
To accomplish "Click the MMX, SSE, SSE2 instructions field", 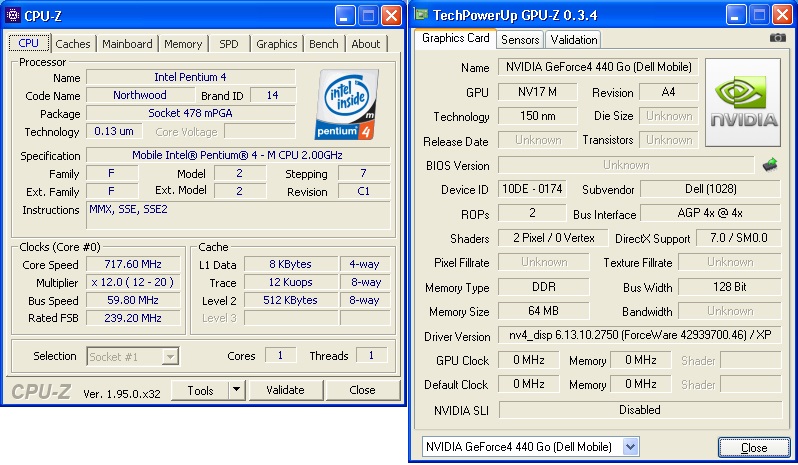I will point(238,216).
